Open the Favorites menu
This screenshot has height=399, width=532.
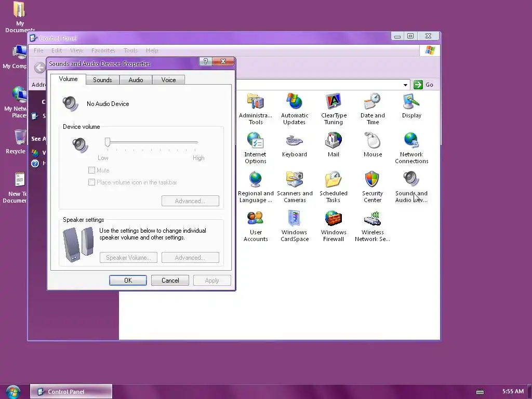coord(103,50)
